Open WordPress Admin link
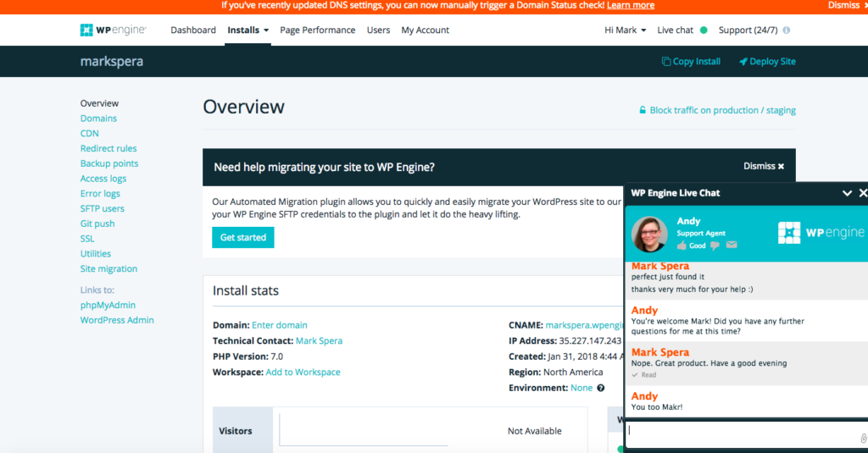Image resolution: width=868 pixels, height=453 pixels. pos(117,320)
